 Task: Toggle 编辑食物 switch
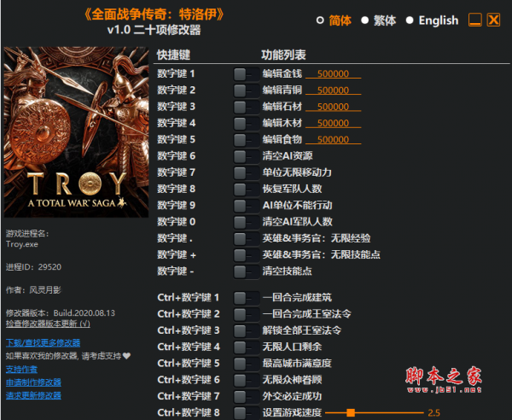tap(247, 140)
